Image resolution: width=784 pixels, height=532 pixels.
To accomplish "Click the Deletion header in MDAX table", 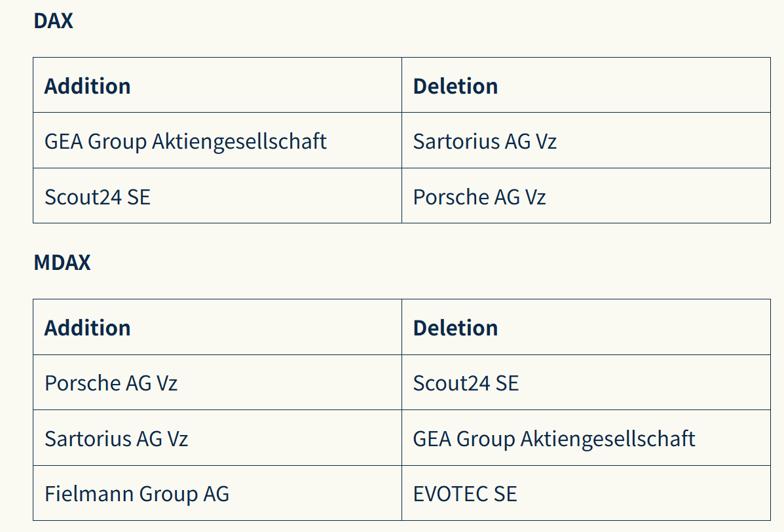I will tap(455, 328).
